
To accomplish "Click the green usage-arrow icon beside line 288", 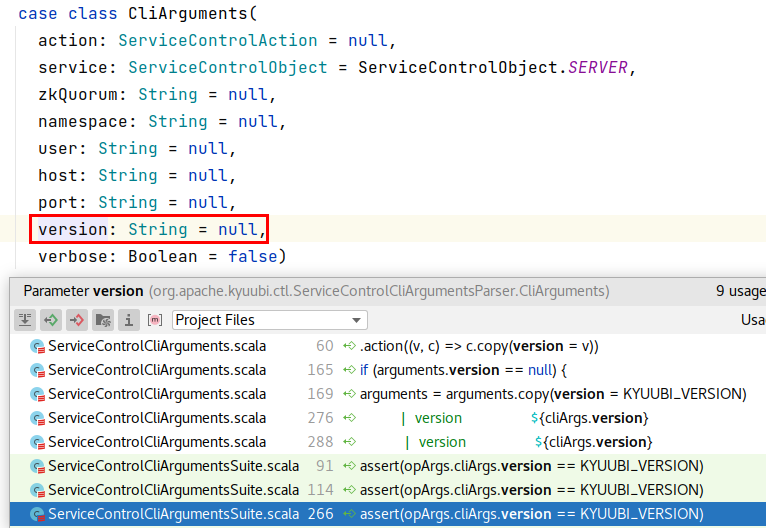I will [x=349, y=442].
